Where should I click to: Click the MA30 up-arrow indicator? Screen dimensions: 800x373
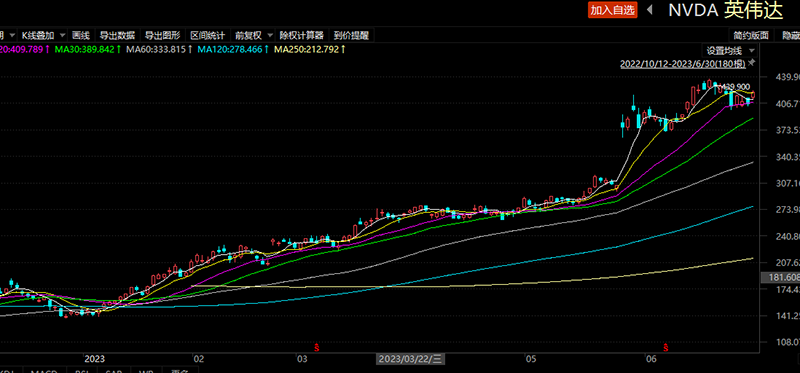point(118,49)
